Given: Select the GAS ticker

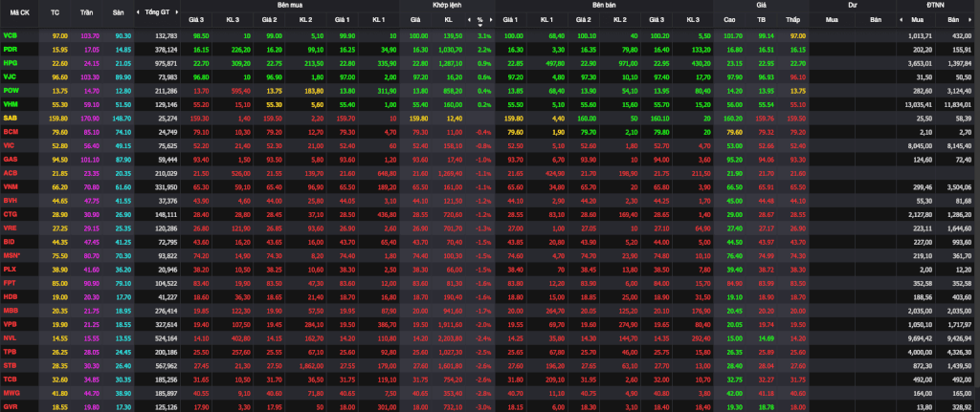Looking at the screenshot, I should point(10,159).
